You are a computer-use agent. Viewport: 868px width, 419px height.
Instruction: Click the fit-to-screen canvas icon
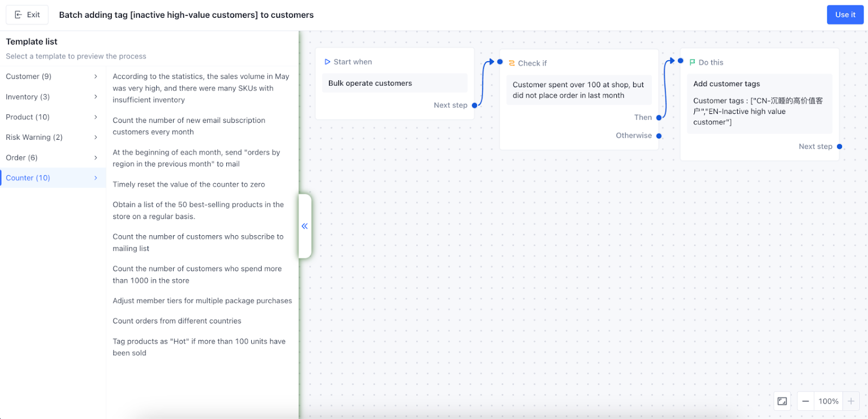(x=782, y=401)
